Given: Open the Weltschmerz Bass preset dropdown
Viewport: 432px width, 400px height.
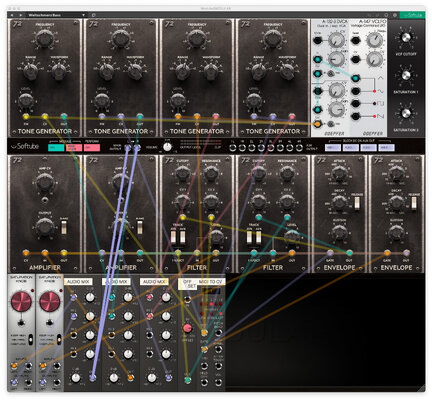Looking at the screenshot, I should pos(56,15).
